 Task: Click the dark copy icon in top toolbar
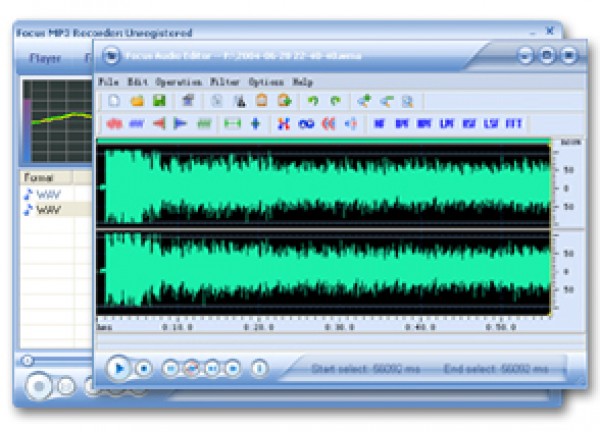point(240,101)
